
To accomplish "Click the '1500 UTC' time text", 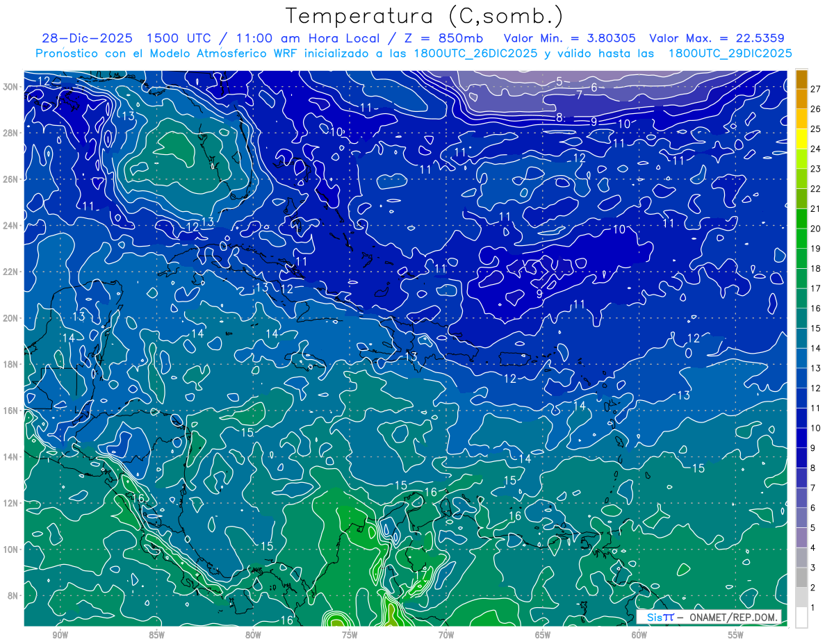I will pos(179,38).
